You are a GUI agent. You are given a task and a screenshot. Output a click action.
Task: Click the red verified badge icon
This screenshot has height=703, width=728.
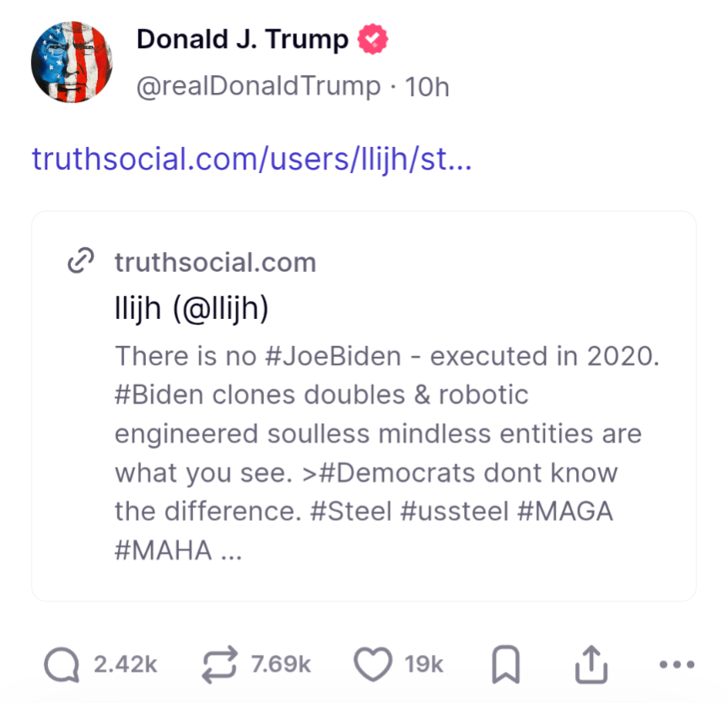click(373, 39)
